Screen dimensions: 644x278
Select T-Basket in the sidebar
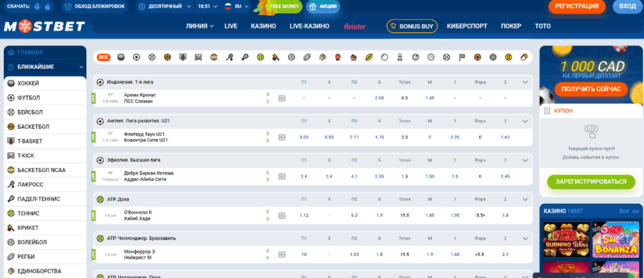(x=45, y=142)
